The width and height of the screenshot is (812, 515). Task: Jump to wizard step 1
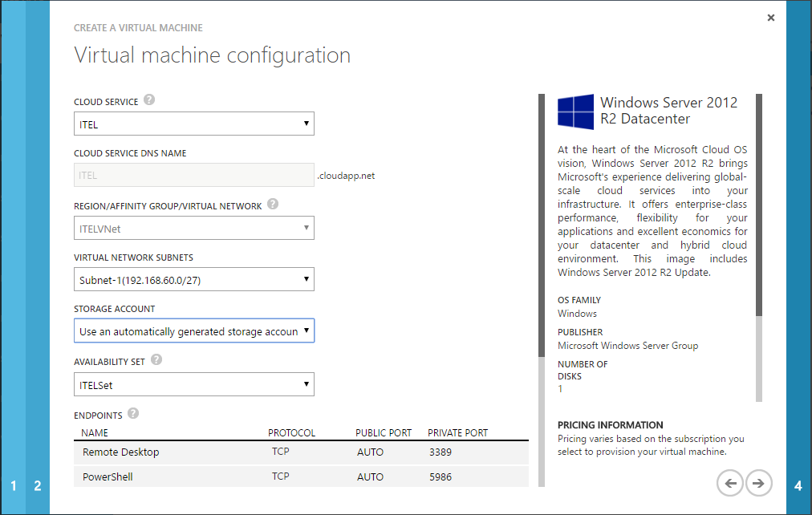point(13,485)
